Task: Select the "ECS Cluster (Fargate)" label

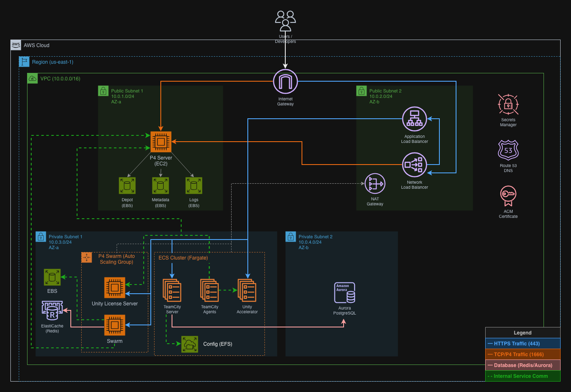Action: (x=183, y=258)
